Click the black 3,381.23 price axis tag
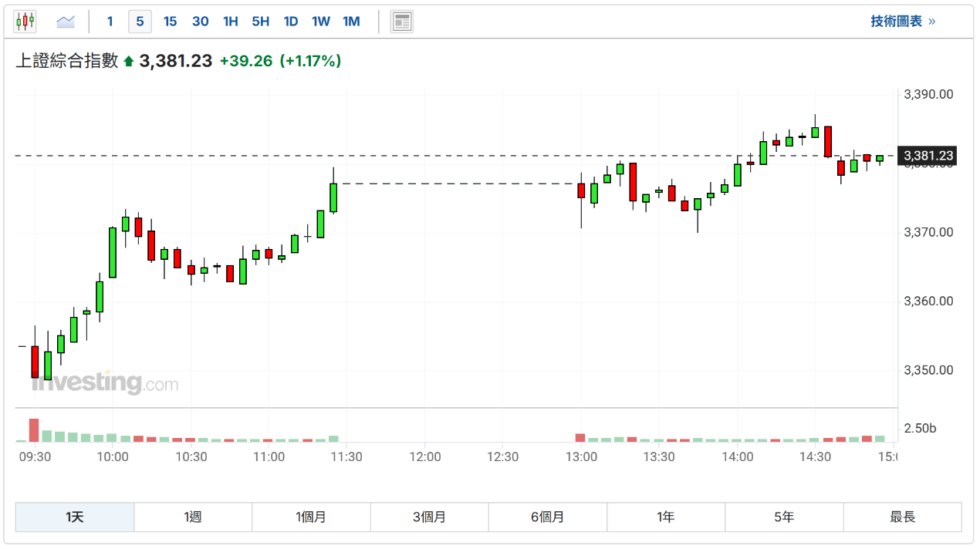980x549 pixels. (928, 156)
